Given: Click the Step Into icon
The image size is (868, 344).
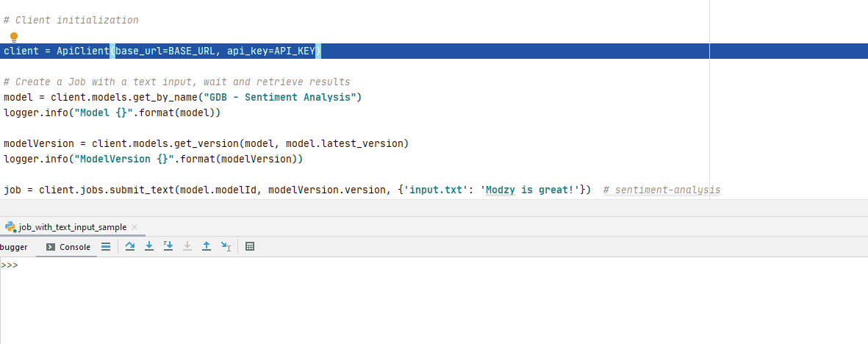Looking at the screenshot, I should tap(149, 247).
